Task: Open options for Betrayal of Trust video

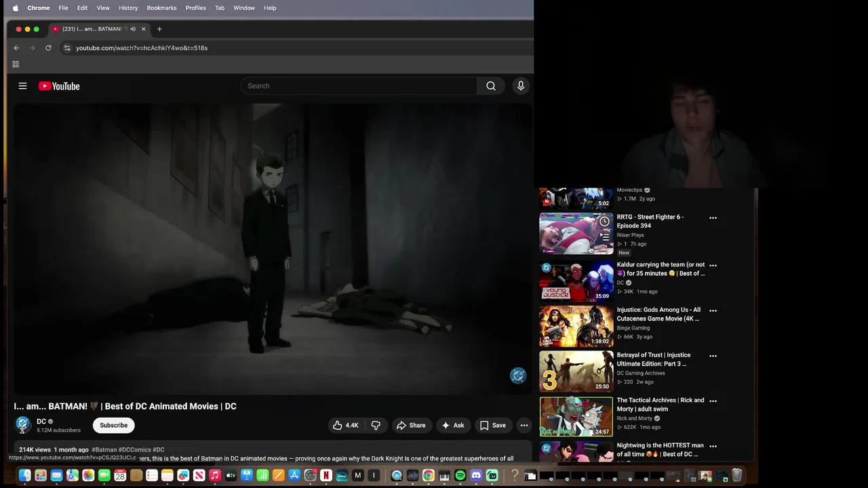Action: (713, 356)
